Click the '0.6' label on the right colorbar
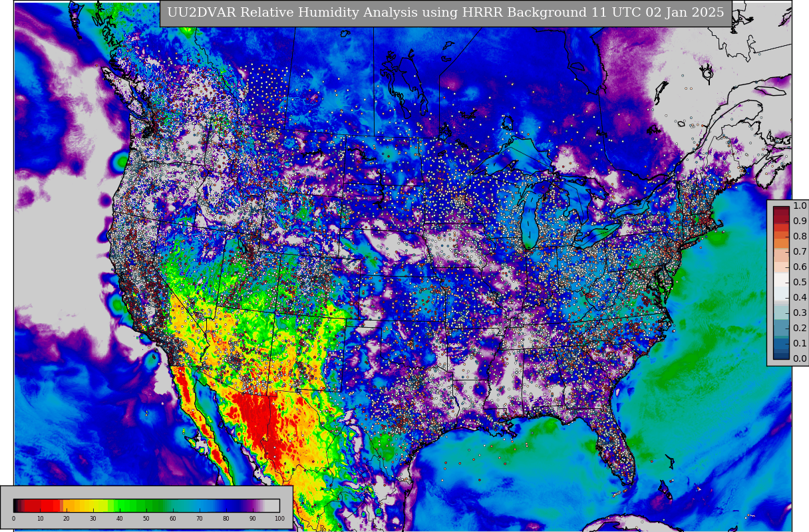Screen dimensions: 809x532 800,267
